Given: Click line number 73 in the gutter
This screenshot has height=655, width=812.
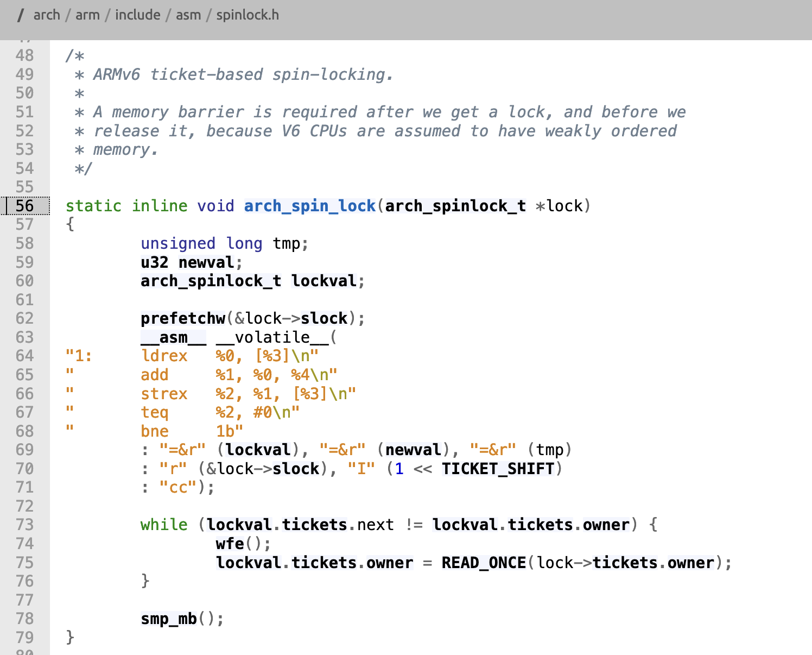Looking at the screenshot, I should point(24,525).
